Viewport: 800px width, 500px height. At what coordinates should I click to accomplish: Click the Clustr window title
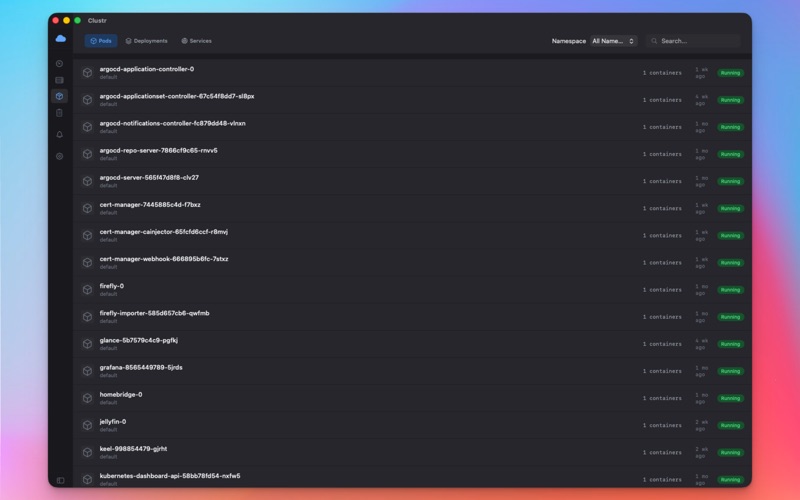coord(97,20)
